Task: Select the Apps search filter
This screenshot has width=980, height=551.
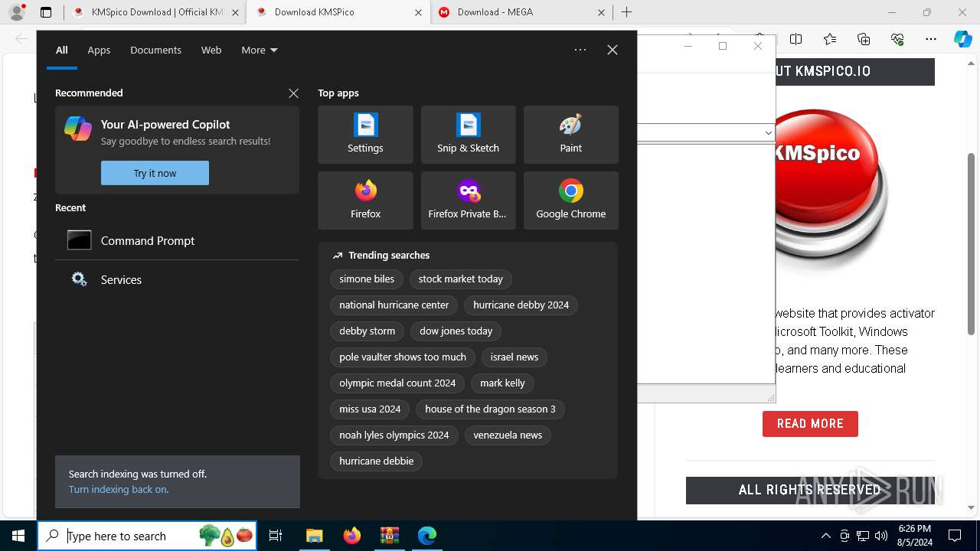Action: tap(99, 50)
